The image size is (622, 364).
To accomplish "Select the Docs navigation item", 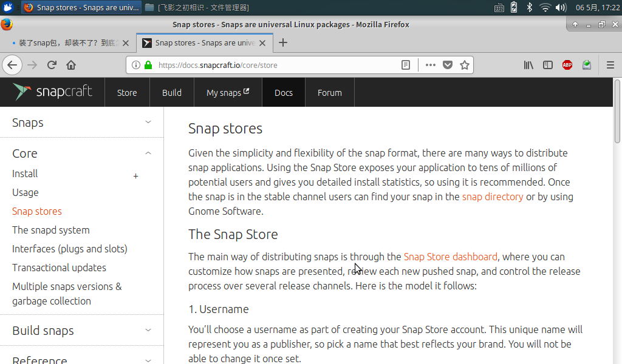I will (x=284, y=93).
